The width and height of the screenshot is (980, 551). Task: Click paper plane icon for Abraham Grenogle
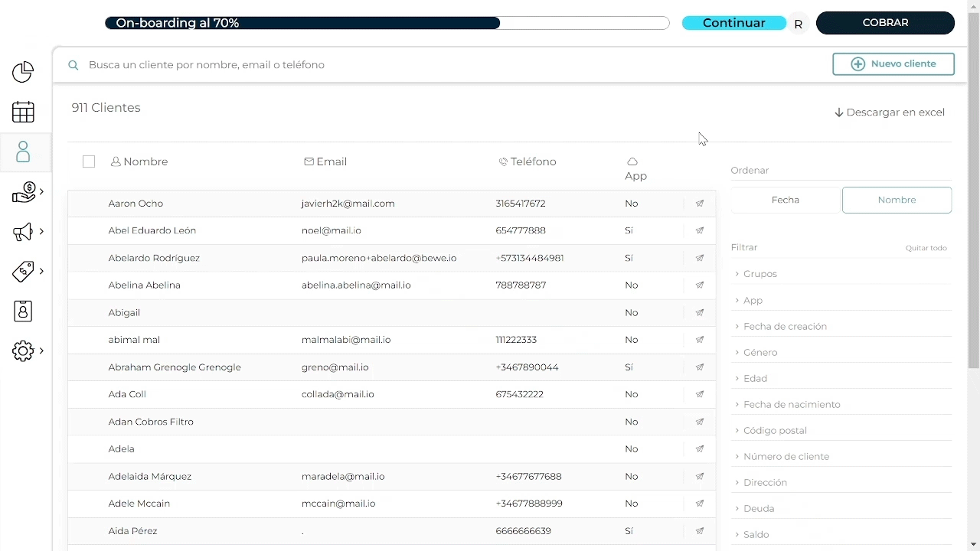700,367
